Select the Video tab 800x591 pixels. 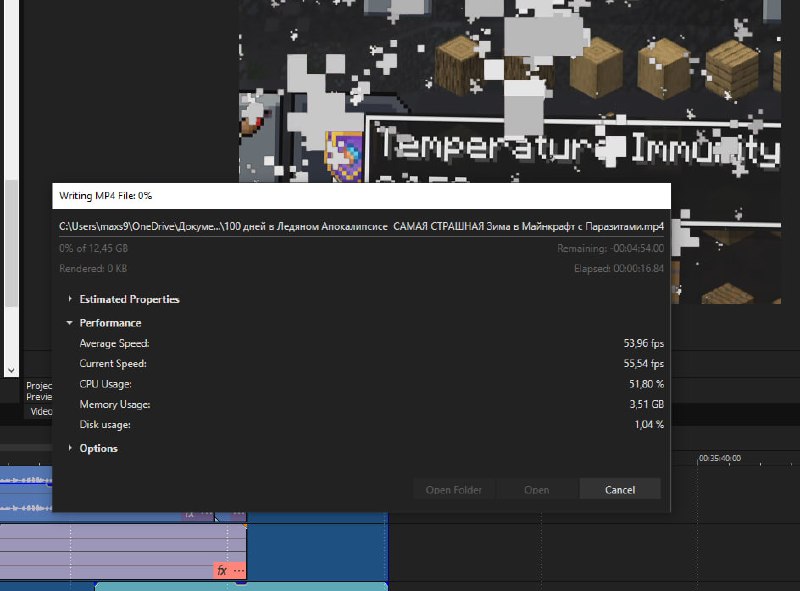tap(40, 411)
